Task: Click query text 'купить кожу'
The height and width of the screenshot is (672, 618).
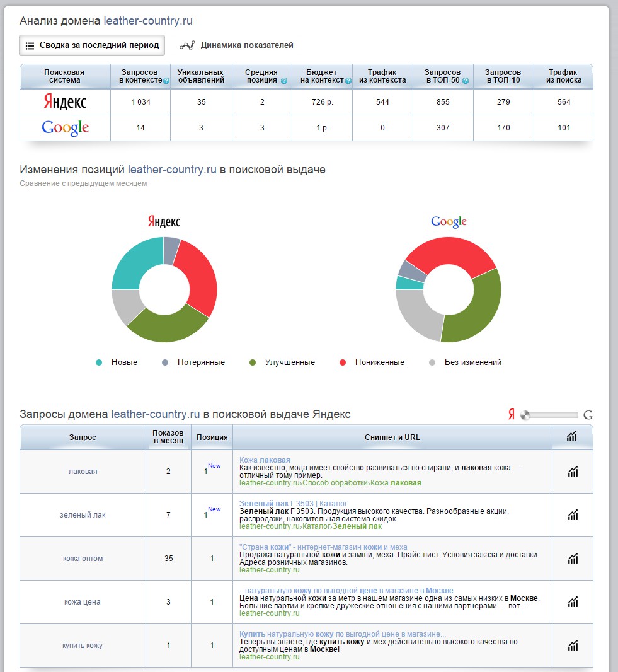Action: pyautogui.click(x=83, y=646)
